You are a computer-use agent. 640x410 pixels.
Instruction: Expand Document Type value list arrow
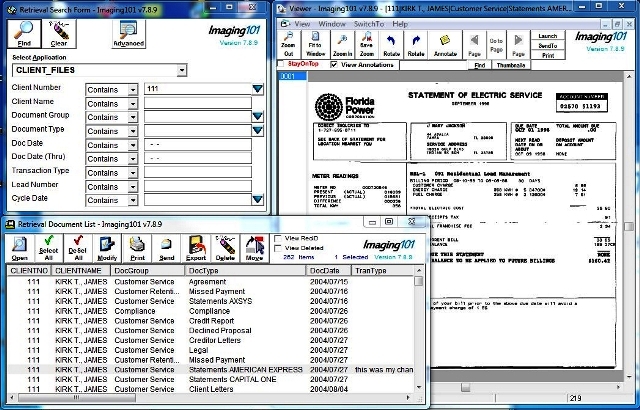point(258,131)
